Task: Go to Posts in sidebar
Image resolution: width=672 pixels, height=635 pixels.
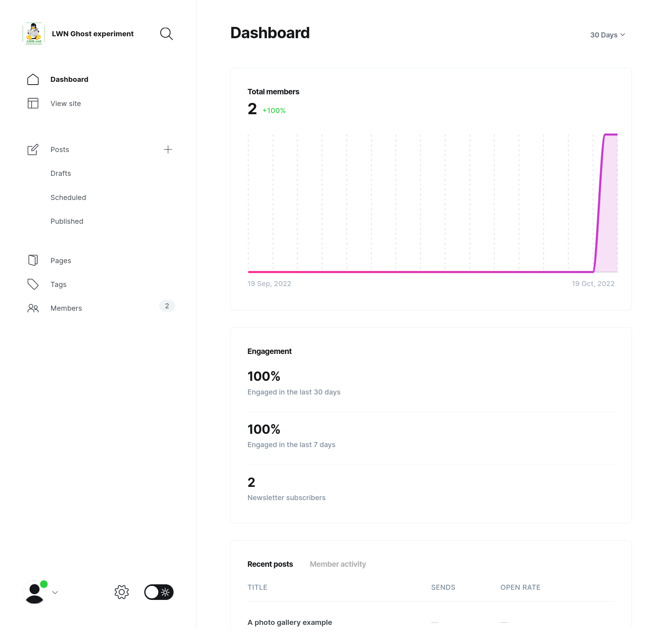Action: pyautogui.click(x=60, y=150)
